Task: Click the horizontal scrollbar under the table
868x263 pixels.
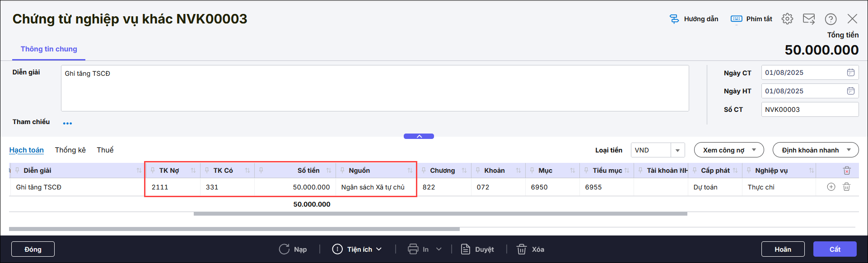Action: 440,214
